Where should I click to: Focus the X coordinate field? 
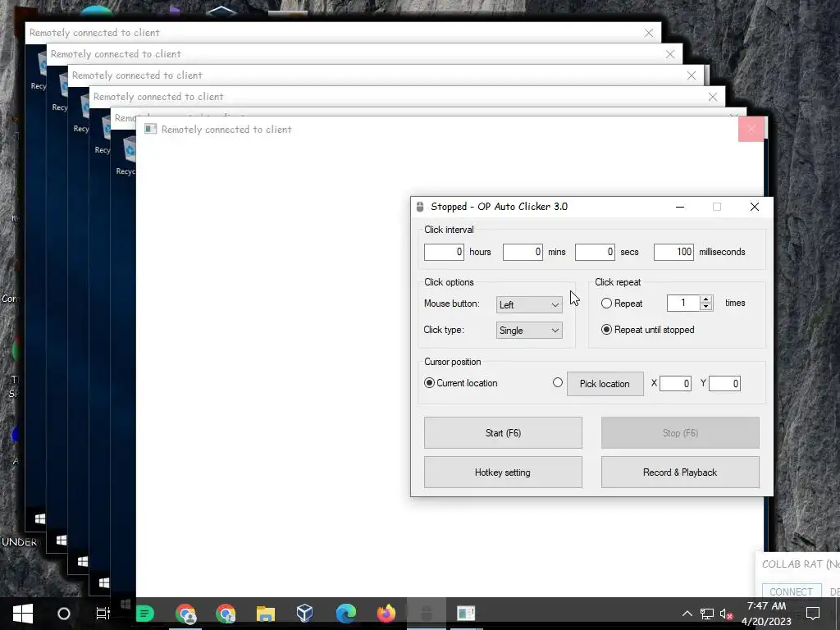pyautogui.click(x=675, y=384)
